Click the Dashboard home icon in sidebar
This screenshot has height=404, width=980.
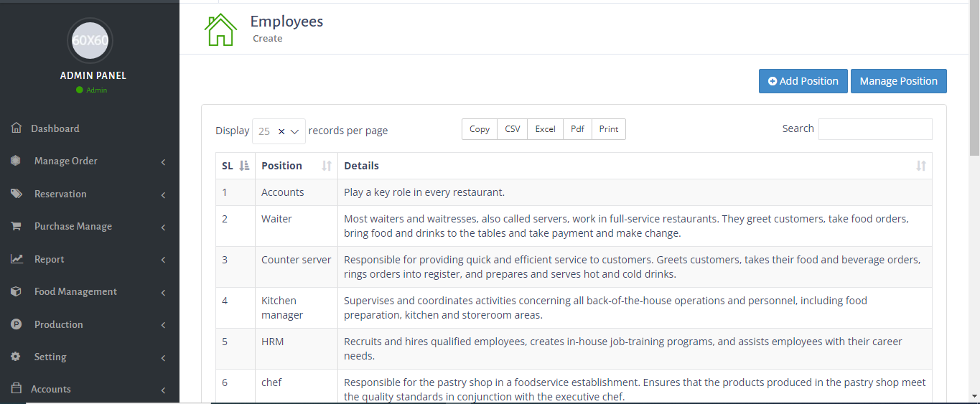point(17,128)
